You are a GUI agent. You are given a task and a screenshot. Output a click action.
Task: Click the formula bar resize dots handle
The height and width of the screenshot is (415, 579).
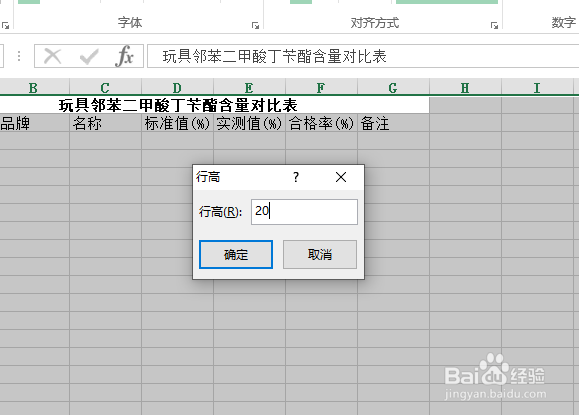(19, 56)
